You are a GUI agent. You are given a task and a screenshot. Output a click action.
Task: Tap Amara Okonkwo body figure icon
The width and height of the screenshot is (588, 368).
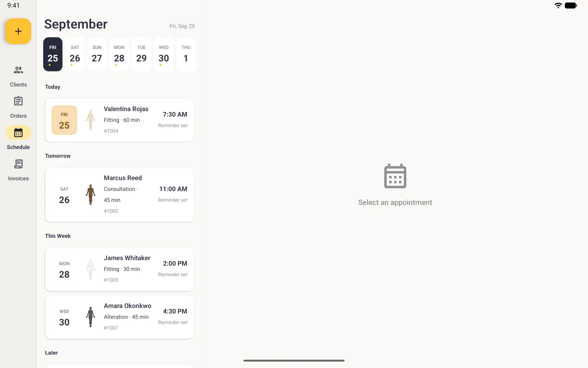91,317
